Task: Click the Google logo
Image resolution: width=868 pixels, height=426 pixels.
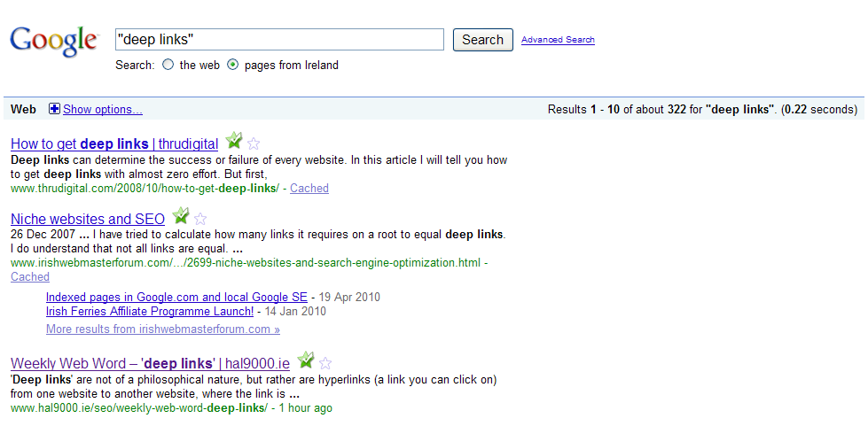Action: (54, 41)
